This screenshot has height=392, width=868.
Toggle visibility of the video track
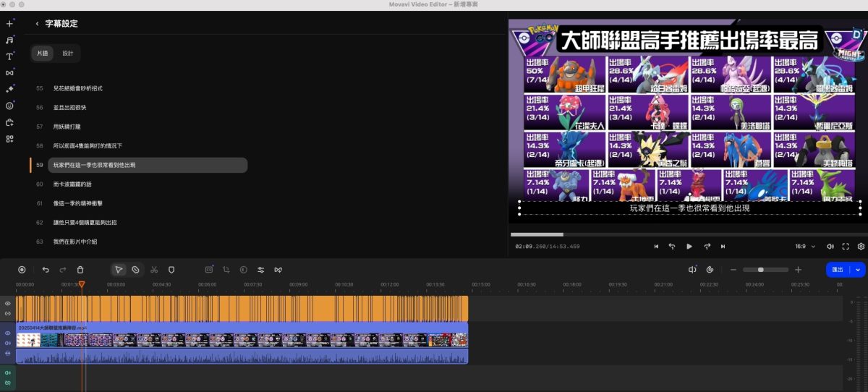click(8, 333)
